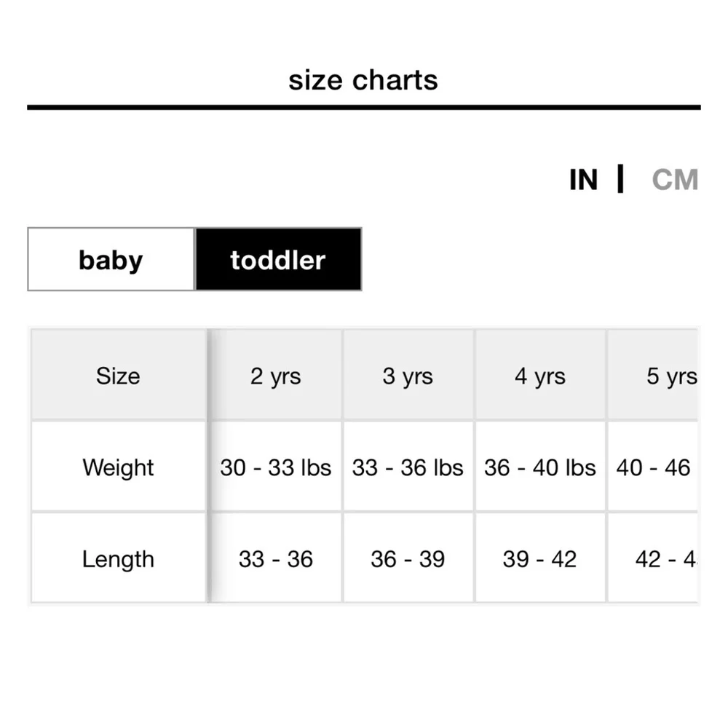Click the 36 - 39 length cell

click(x=408, y=558)
